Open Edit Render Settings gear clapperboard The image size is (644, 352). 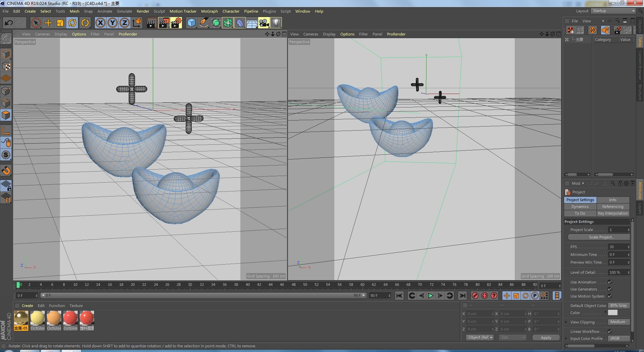[x=176, y=23]
